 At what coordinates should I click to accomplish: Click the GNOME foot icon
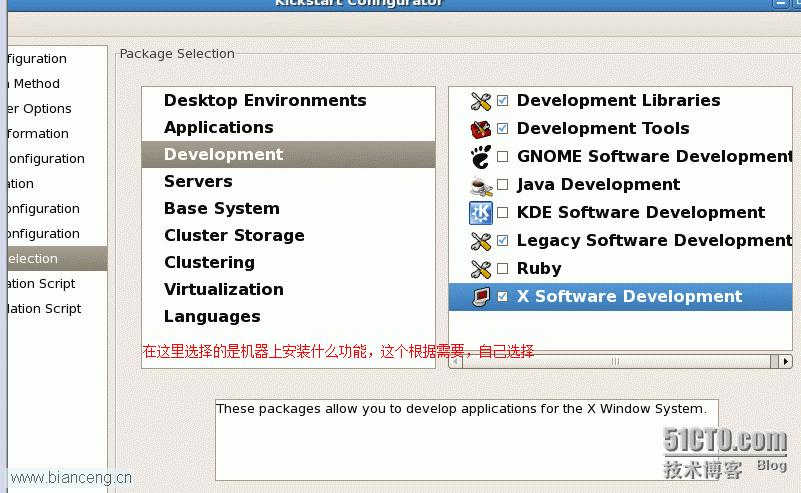[480, 157]
